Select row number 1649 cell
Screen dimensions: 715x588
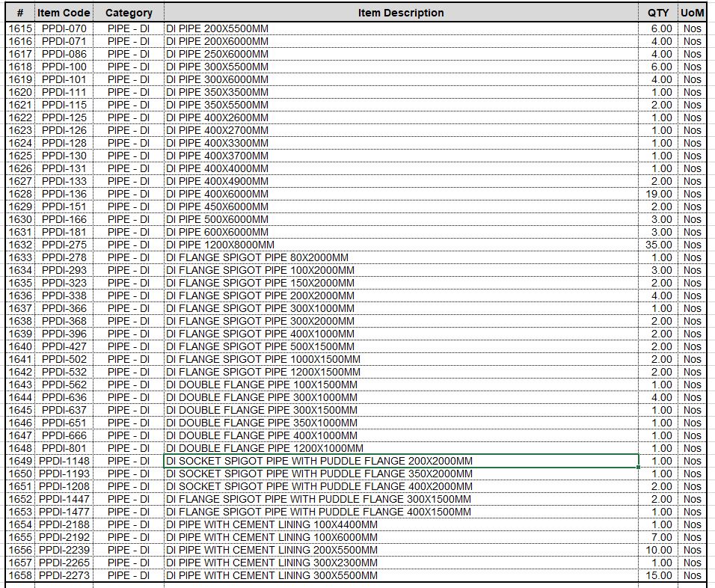tap(20, 461)
